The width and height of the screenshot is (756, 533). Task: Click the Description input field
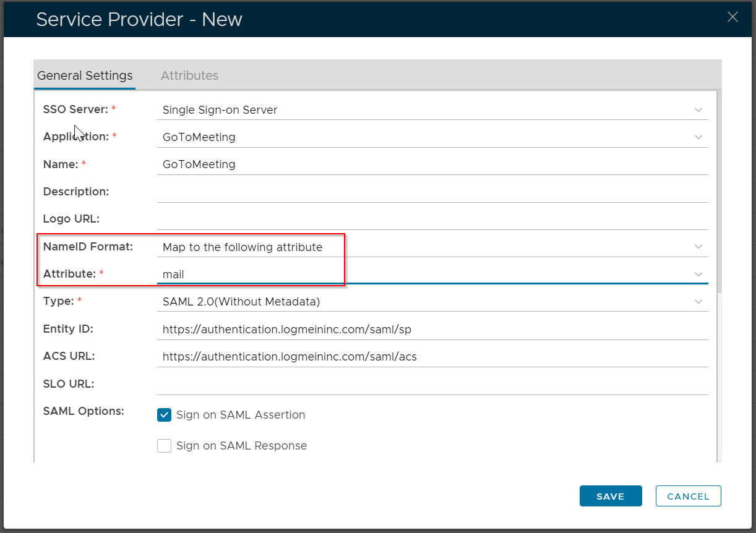432,192
